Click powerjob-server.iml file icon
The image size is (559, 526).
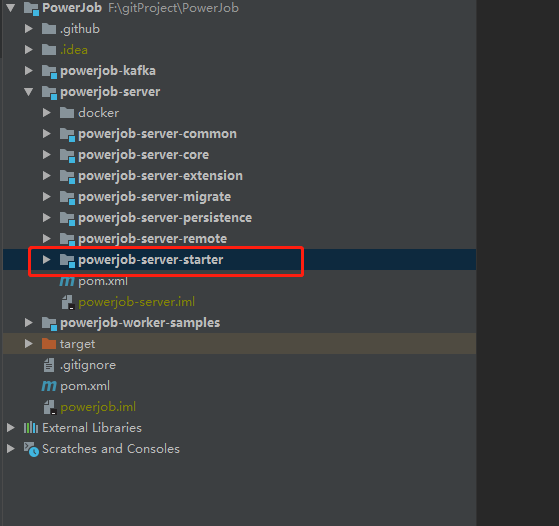coord(67,302)
